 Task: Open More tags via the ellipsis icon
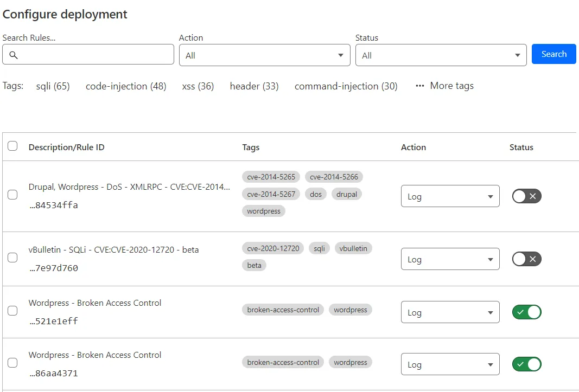click(419, 86)
